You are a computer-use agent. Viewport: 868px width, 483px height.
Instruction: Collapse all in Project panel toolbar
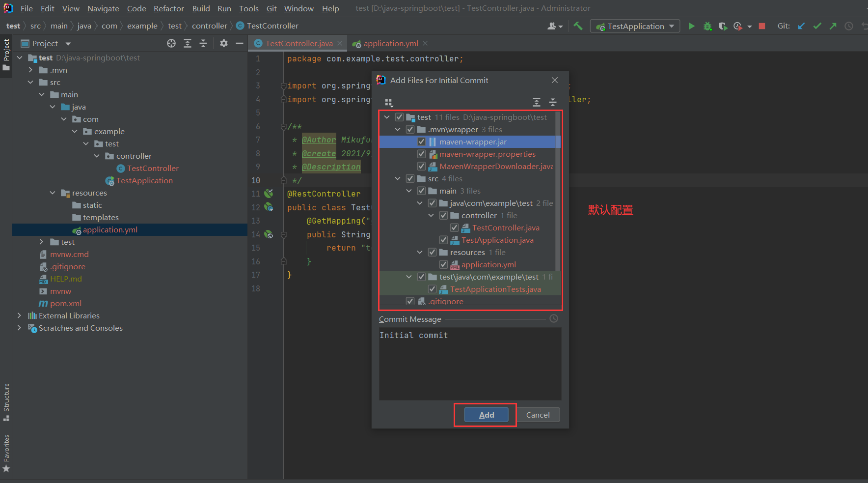203,43
